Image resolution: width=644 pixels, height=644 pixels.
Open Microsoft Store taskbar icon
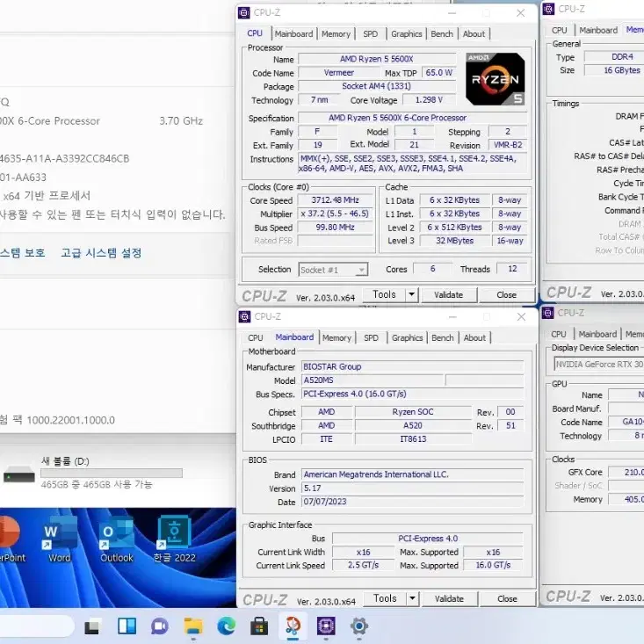point(259,626)
